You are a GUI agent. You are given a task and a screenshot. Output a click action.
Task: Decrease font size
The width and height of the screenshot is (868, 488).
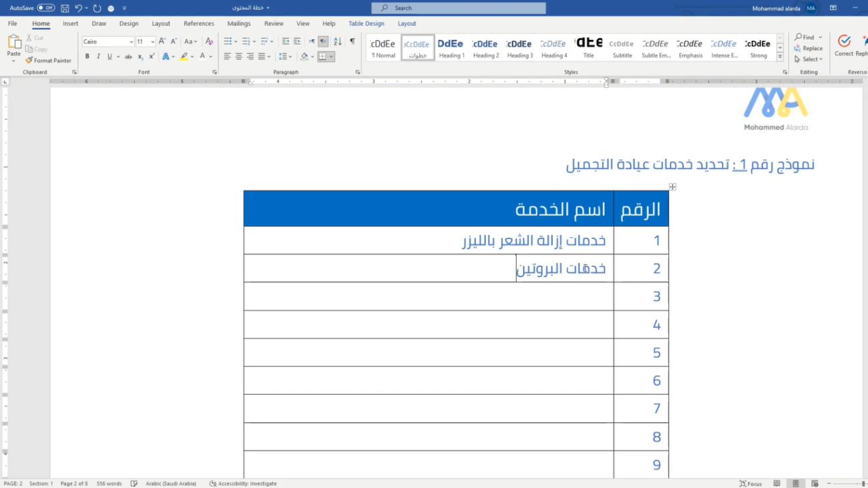174,41
